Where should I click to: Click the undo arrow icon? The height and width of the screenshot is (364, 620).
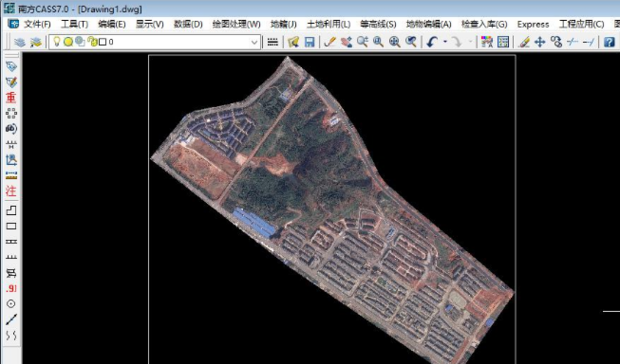[x=432, y=42]
